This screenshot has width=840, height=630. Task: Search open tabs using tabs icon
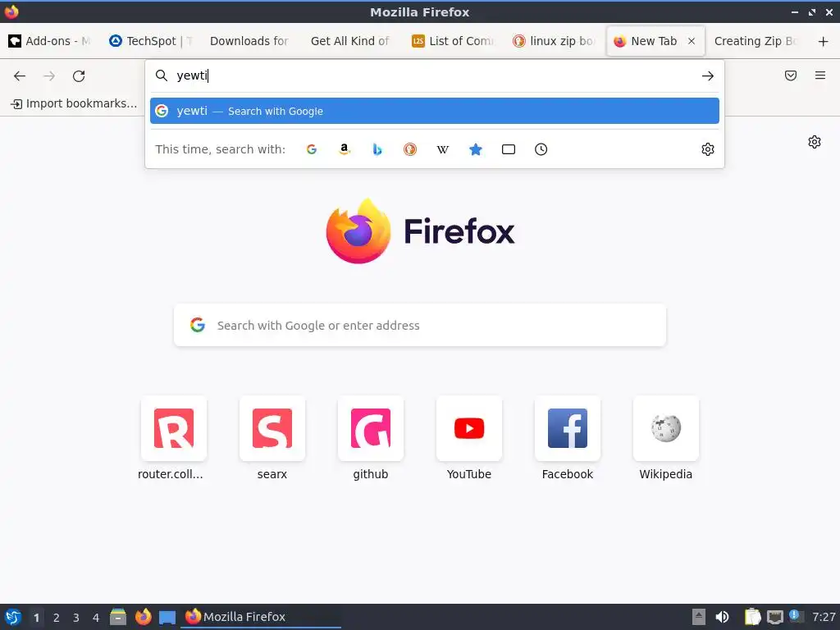tap(509, 149)
